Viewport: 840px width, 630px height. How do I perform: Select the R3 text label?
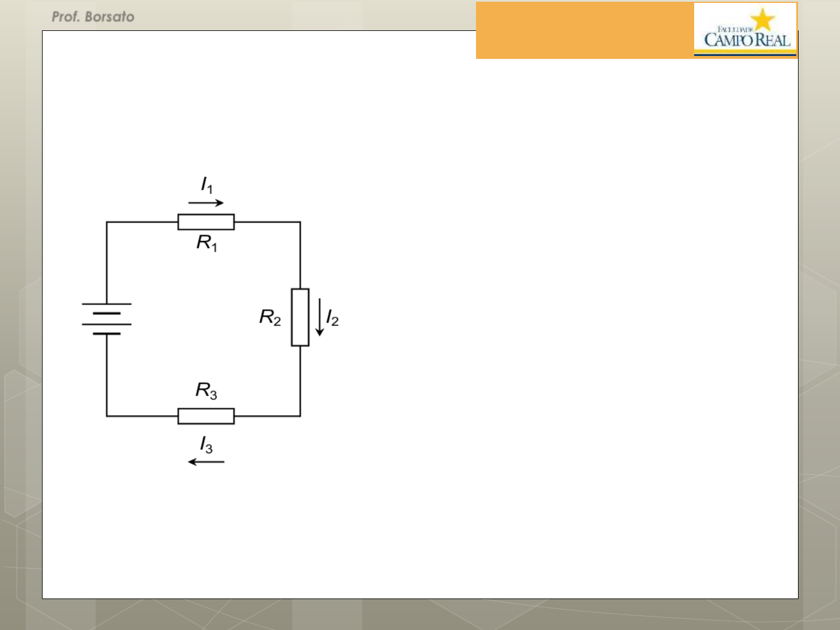point(206,390)
